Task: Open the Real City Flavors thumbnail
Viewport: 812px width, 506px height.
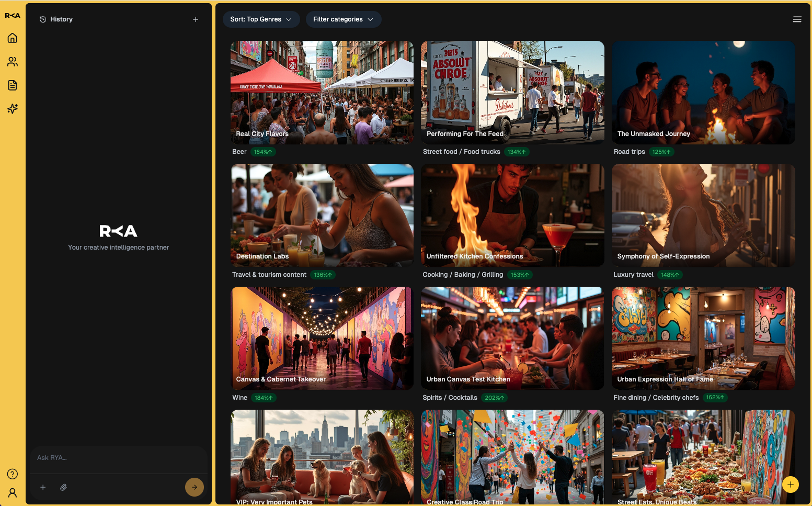Action: [x=322, y=93]
